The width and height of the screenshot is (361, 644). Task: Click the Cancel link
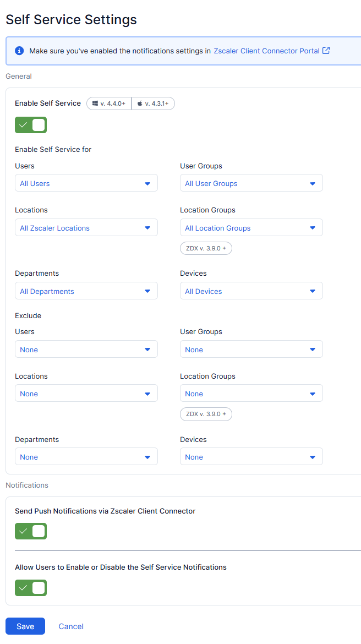(x=71, y=626)
